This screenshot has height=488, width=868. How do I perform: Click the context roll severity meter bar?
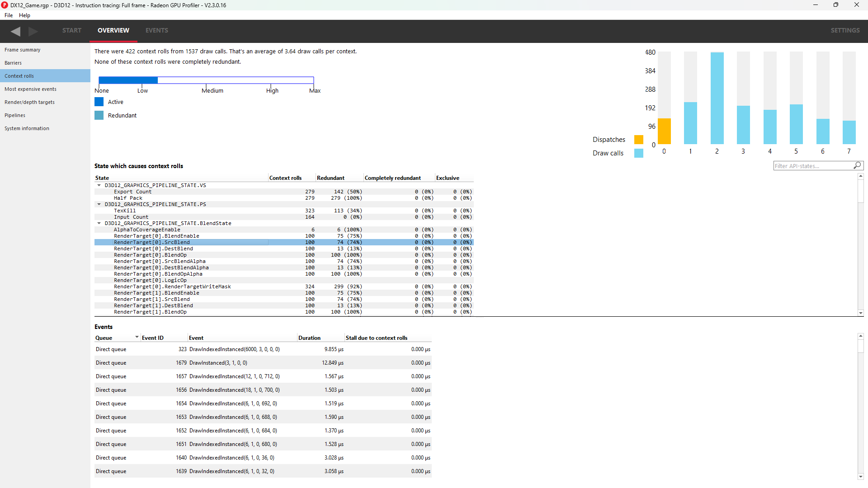206,80
